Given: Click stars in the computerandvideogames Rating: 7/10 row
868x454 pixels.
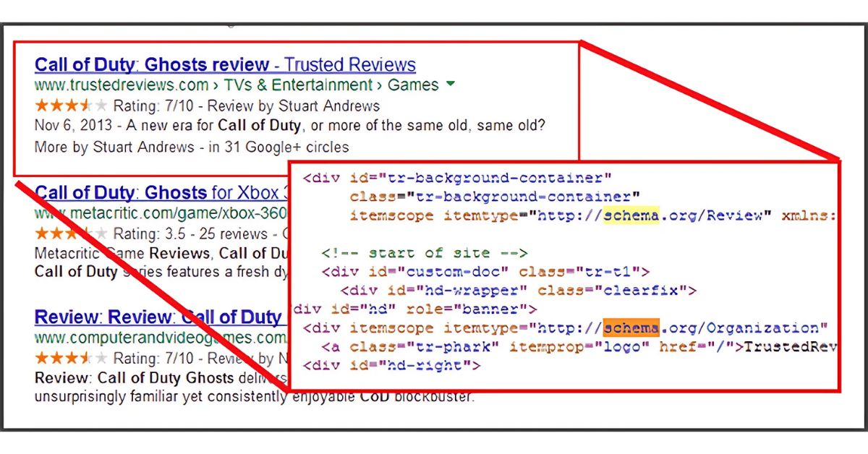Looking at the screenshot, I should pyautogui.click(x=70, y=358).
